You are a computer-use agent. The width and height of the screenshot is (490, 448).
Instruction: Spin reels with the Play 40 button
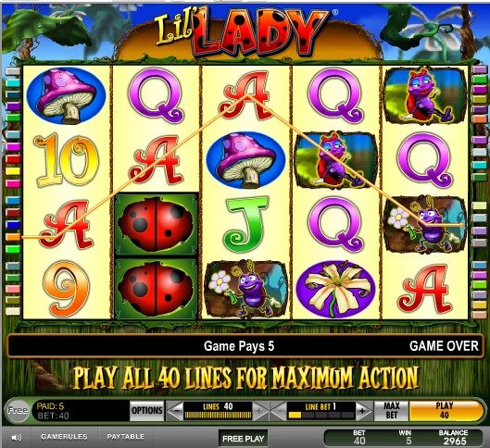(x=445, y=411)
